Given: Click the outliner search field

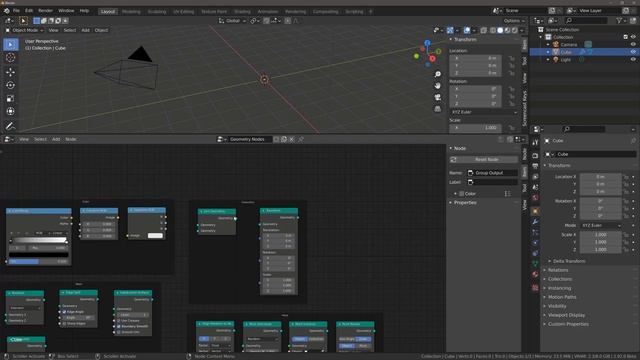Looking at the screenshot, I should click(587, 20).
